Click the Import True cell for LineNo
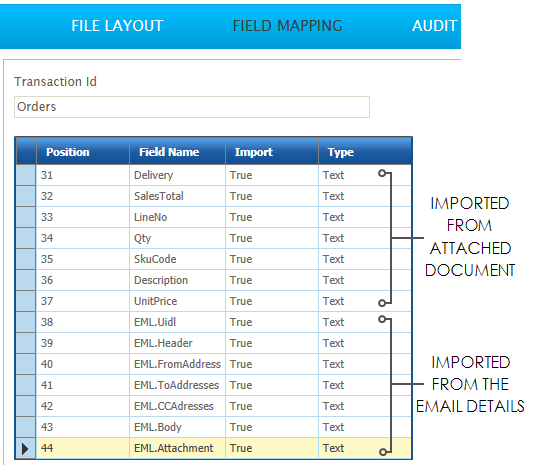The height and width of the screenshot is (465, 537). 272,217
